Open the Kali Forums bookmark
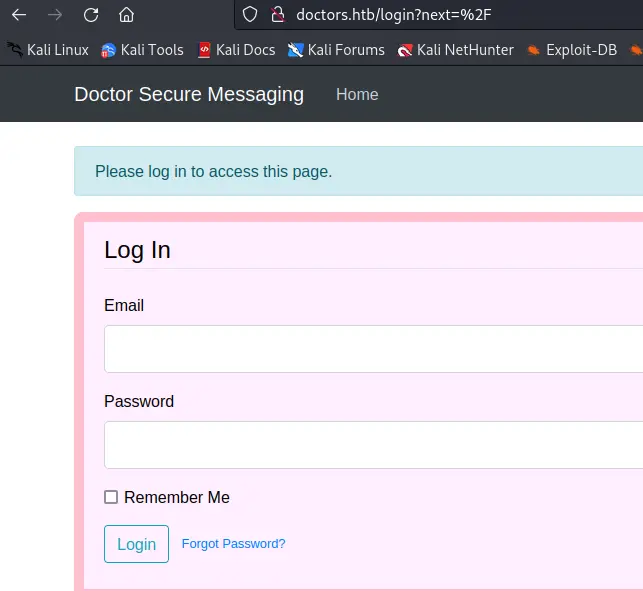This screenshot has height=591, width=643. (x=336, y=50)
